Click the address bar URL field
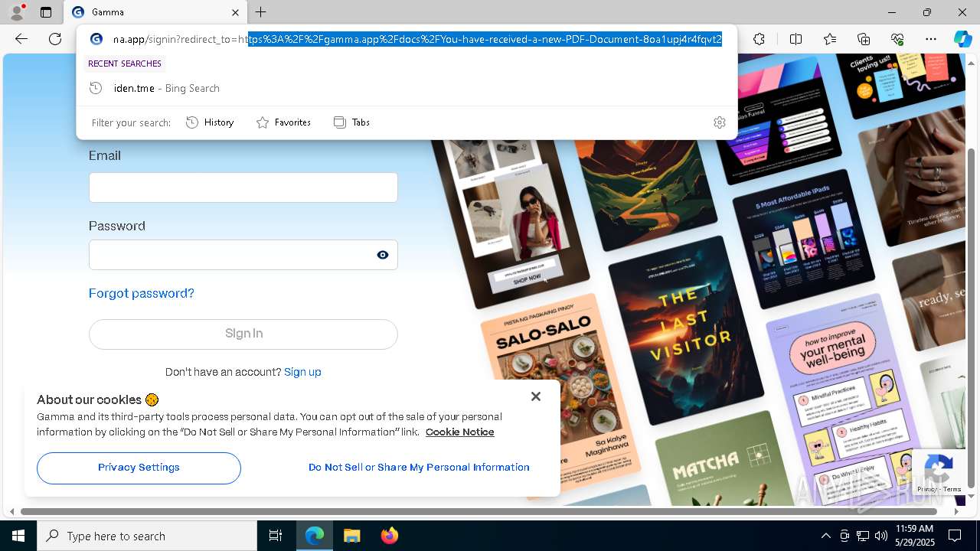 tap(417, 39)
